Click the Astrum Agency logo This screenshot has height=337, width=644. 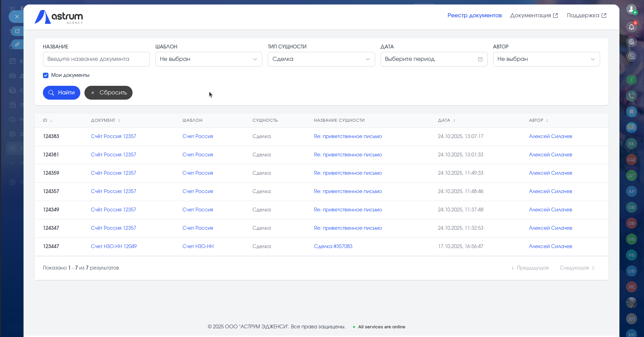(x=59, y=17)
